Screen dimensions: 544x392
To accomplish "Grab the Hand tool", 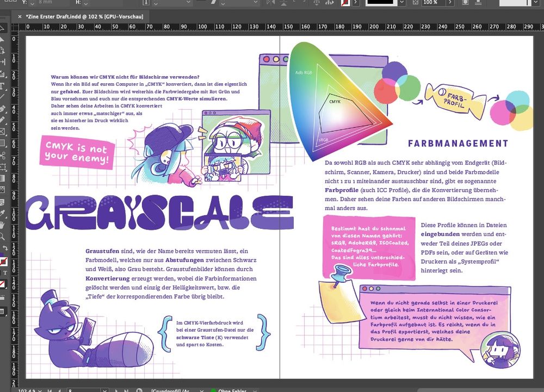I will click(4, 224).
